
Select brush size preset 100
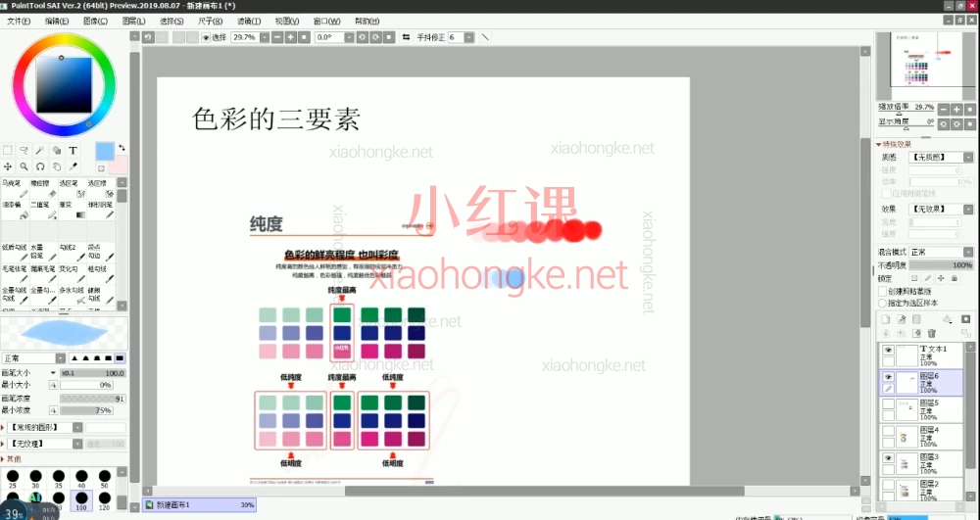coord(81,500)
